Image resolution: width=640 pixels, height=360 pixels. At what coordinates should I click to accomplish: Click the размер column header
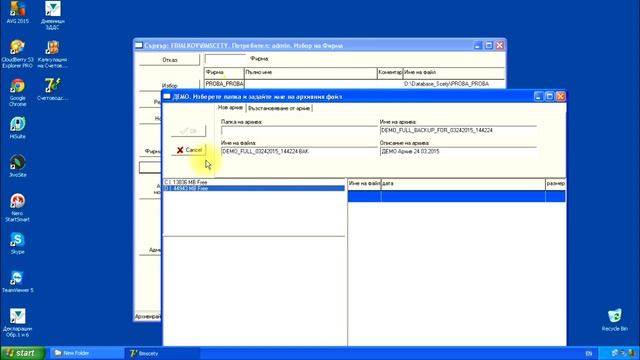pyautogui.click(x=556, y=184)
